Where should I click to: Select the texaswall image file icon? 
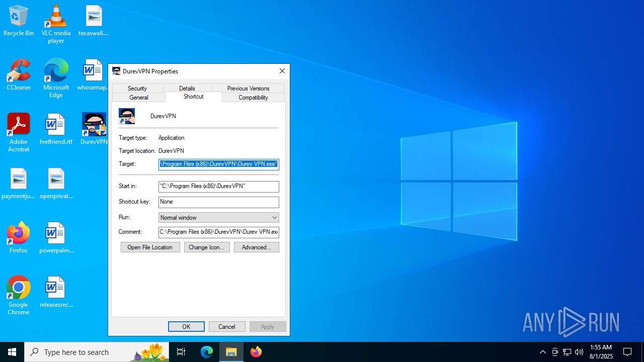[x=94, y=21]
